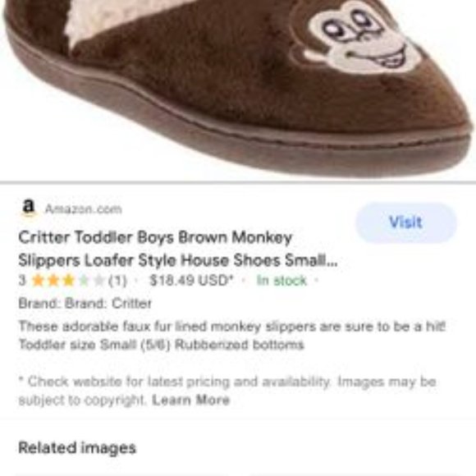Click the green In stock label
This screenshot has width=476, height=476.
(x=281, y=281)
